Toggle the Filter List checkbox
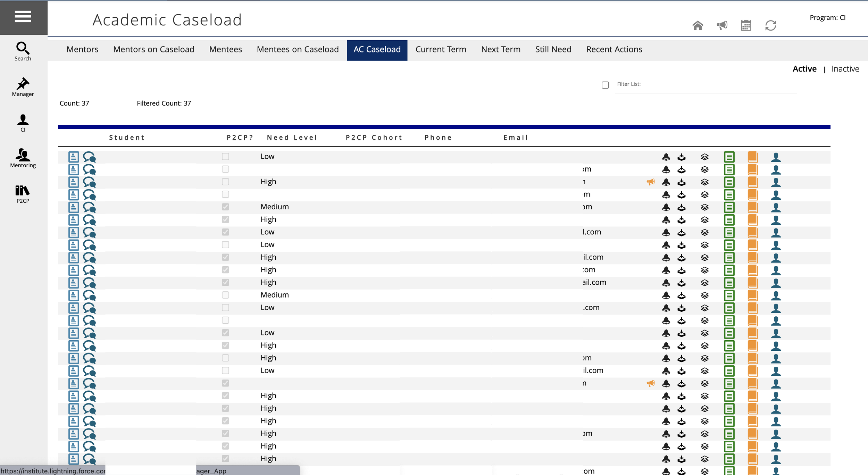Viewport: 868px width, 475px height. [605, 85]
